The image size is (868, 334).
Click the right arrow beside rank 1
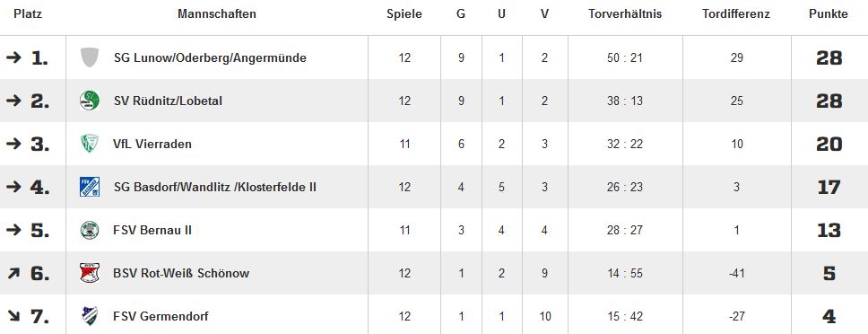point(13,57)
